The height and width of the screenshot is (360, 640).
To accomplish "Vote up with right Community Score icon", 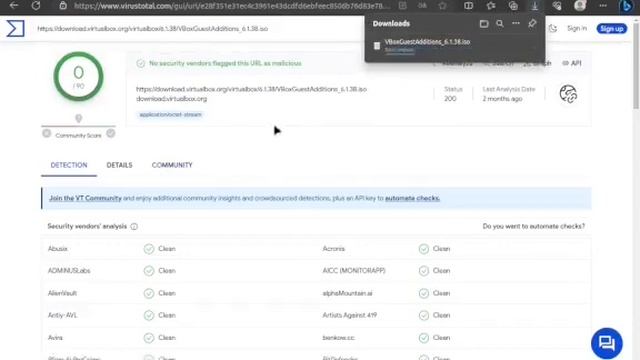I will (111, 133).
